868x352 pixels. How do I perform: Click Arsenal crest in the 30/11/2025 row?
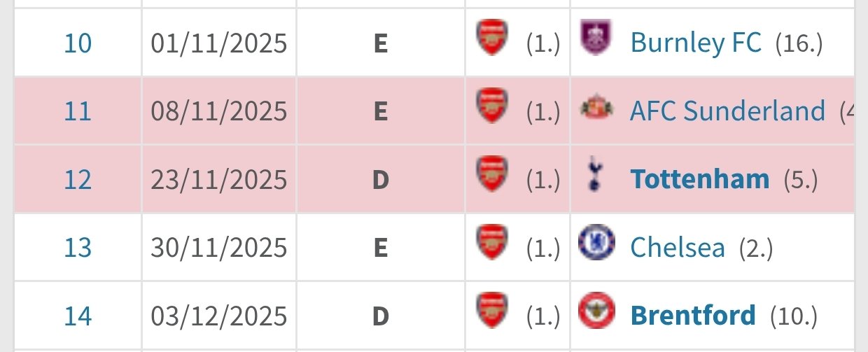[492, 242]
